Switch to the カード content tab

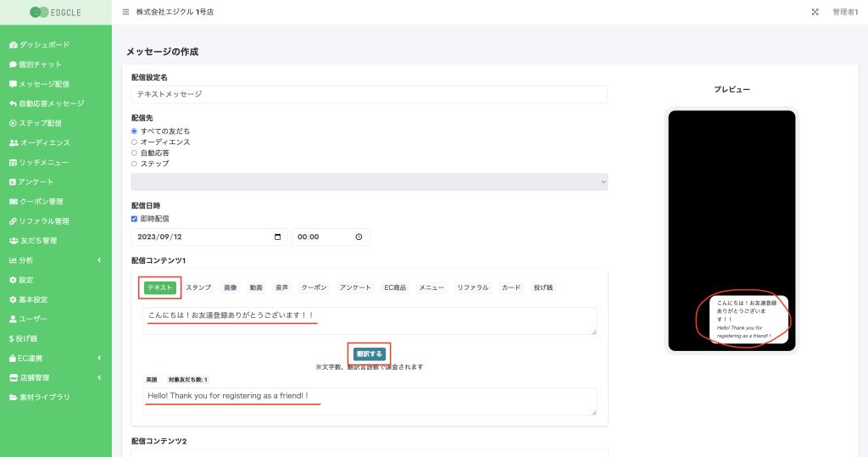click(x=511, y=287)
